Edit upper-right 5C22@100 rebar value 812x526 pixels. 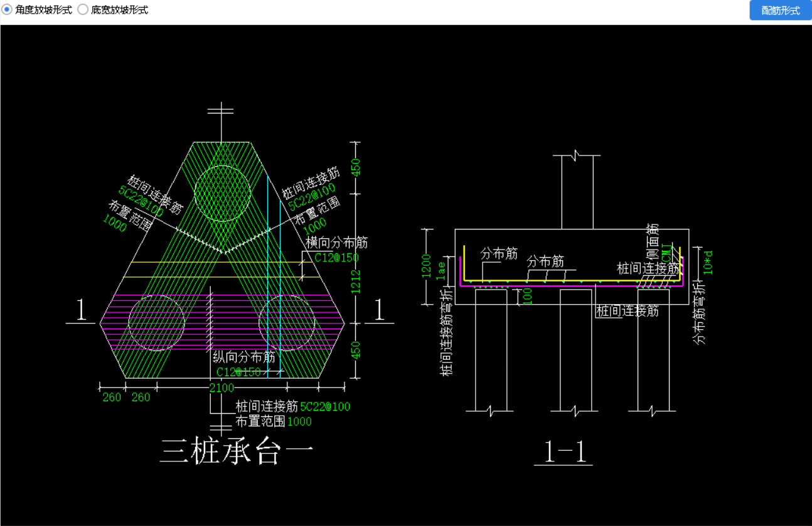tap(312, 196)
